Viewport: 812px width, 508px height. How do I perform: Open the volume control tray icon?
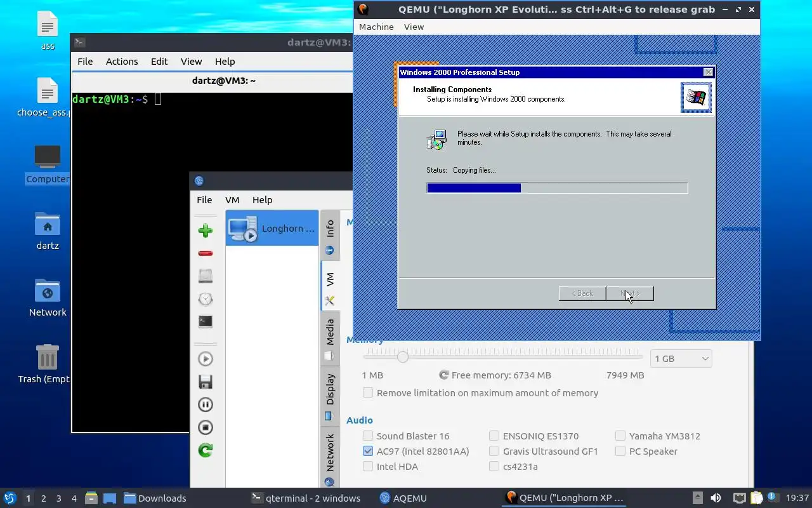click(x=716, y=498)
